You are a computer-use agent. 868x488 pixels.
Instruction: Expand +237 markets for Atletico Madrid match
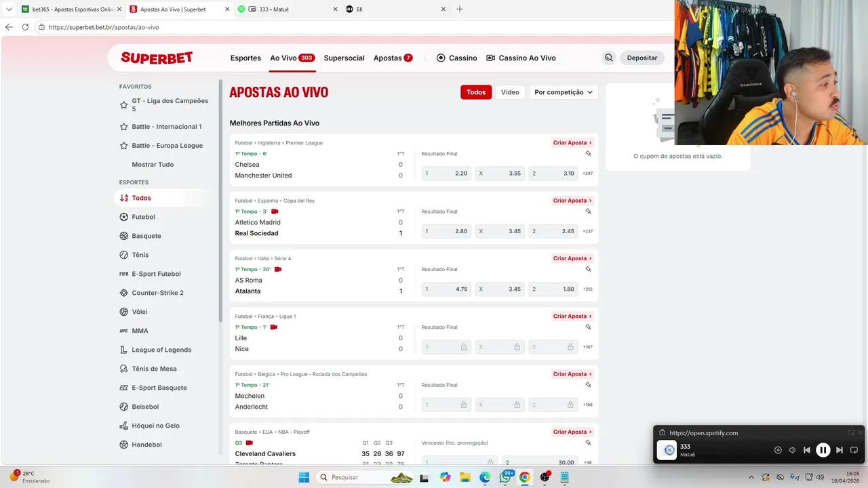tap(587, 231)
